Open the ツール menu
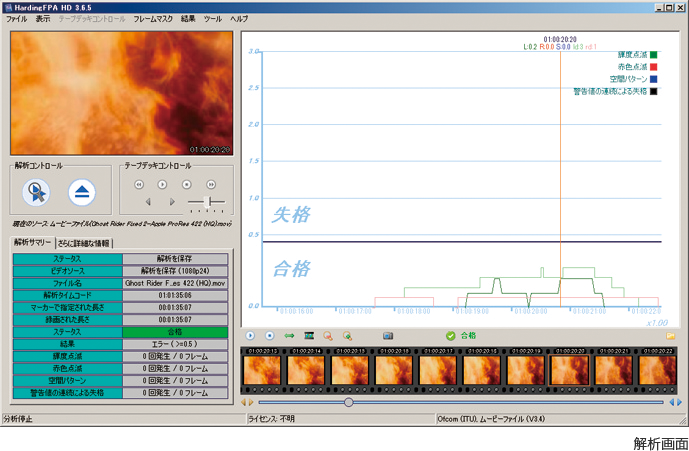 point(213,19)
